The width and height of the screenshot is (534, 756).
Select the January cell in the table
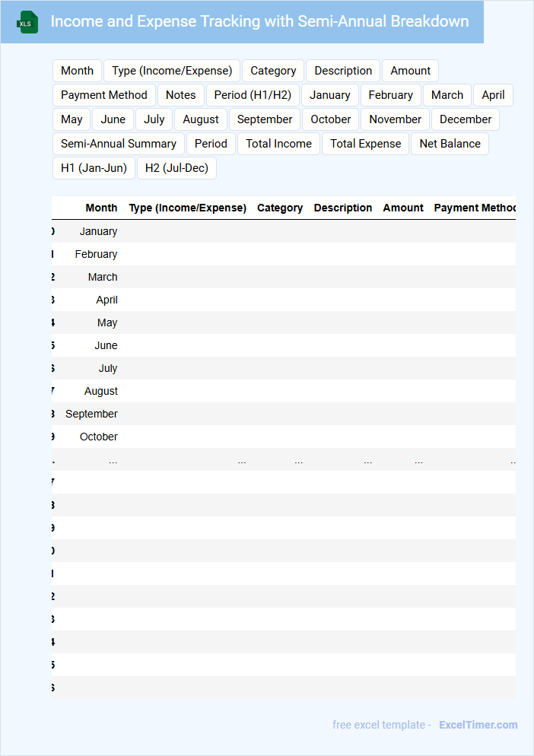coord(98,231)
